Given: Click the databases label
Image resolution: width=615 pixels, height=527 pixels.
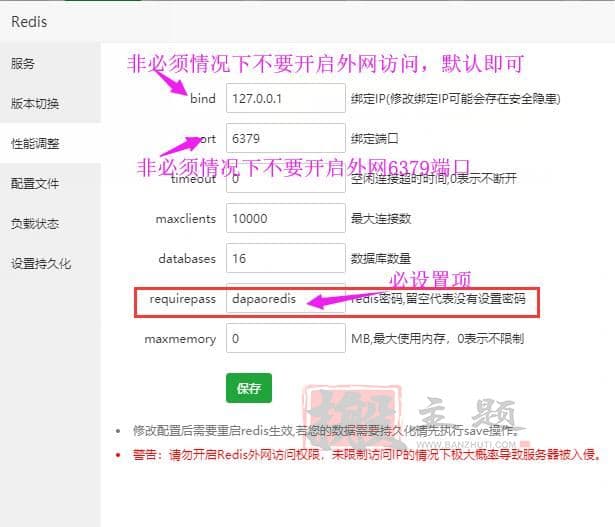Looking at the screenshot, I should click(187, 259).
